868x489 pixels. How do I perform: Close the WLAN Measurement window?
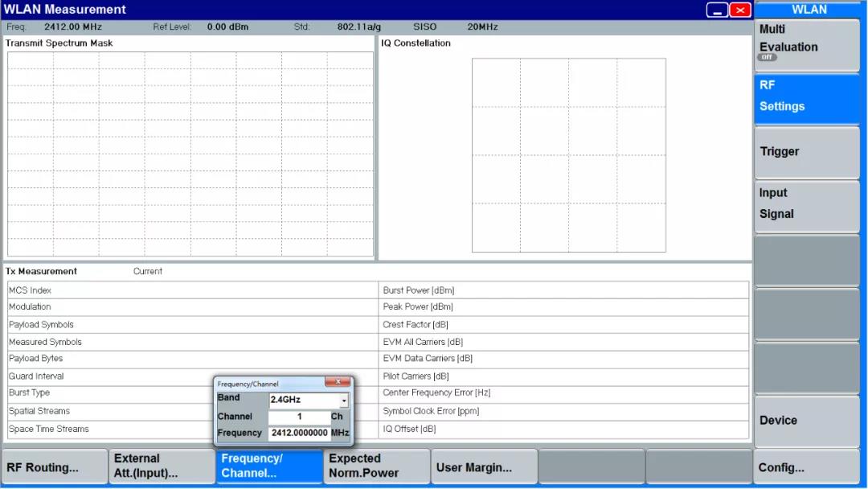click(740, 10)
